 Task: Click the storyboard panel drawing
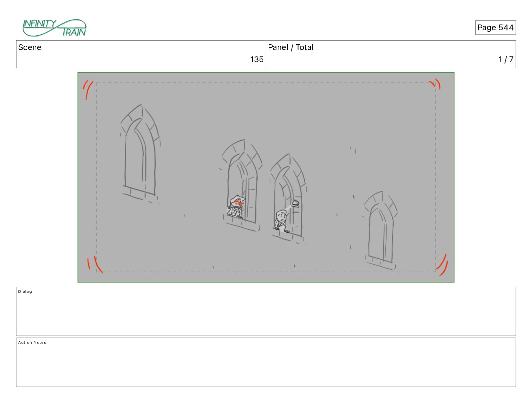pyautogui.click(x=266, y=177)
